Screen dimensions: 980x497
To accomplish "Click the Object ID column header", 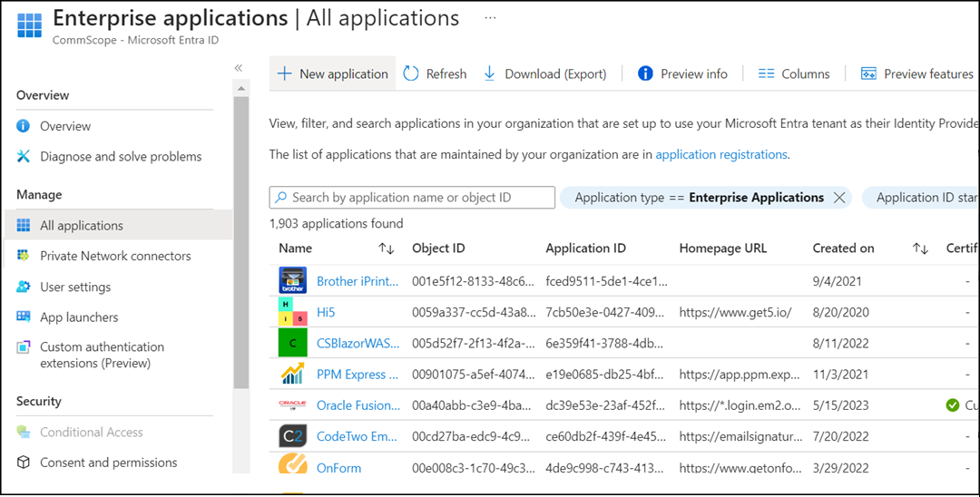I will [439, 248].
